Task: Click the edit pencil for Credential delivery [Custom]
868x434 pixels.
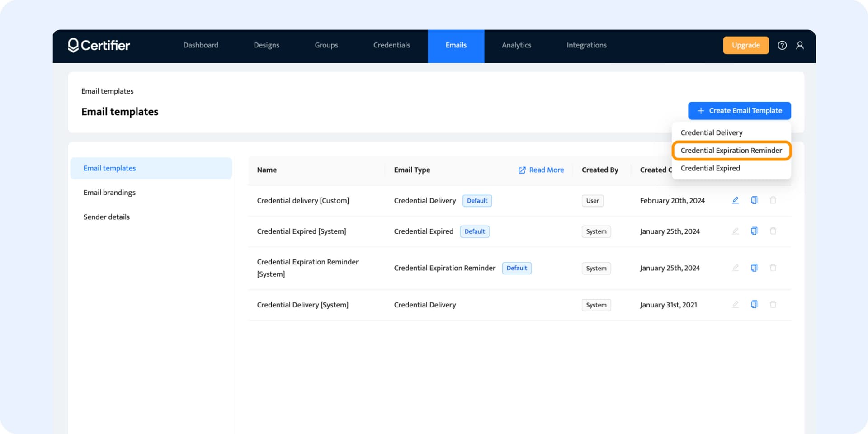Action: click(735, 200)
